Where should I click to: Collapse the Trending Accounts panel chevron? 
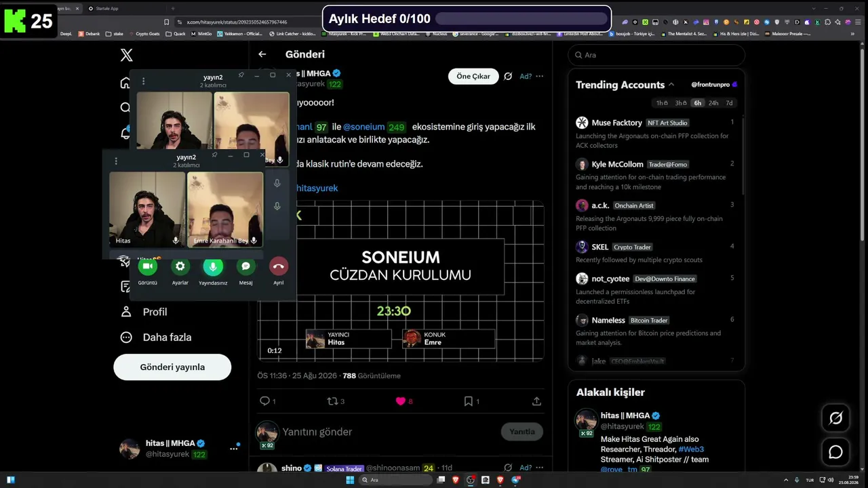tap(671, 85)
